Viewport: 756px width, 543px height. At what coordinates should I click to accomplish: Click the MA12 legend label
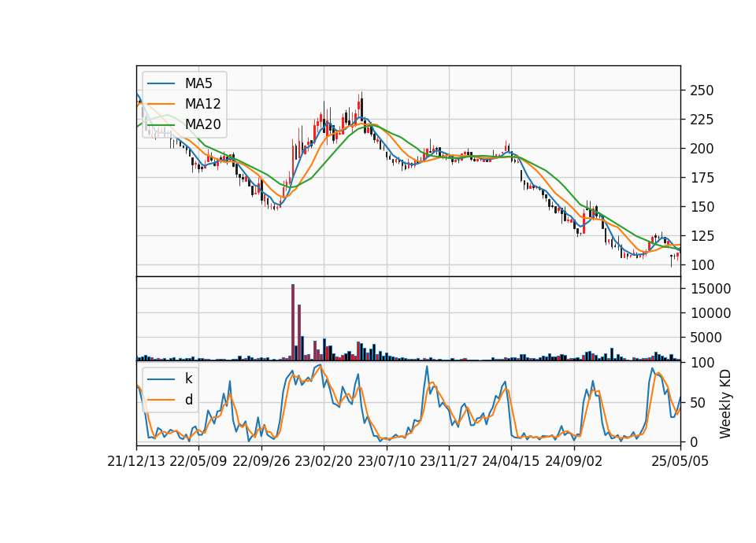[x=202, y=104]
